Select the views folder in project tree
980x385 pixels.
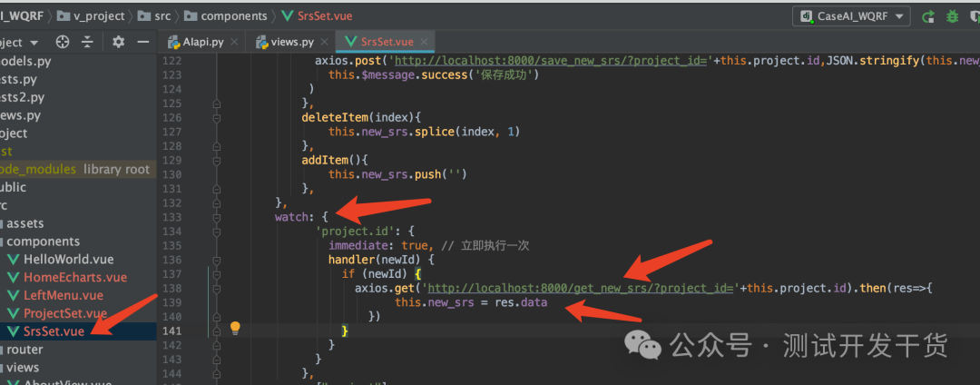(x=23, y=368)
